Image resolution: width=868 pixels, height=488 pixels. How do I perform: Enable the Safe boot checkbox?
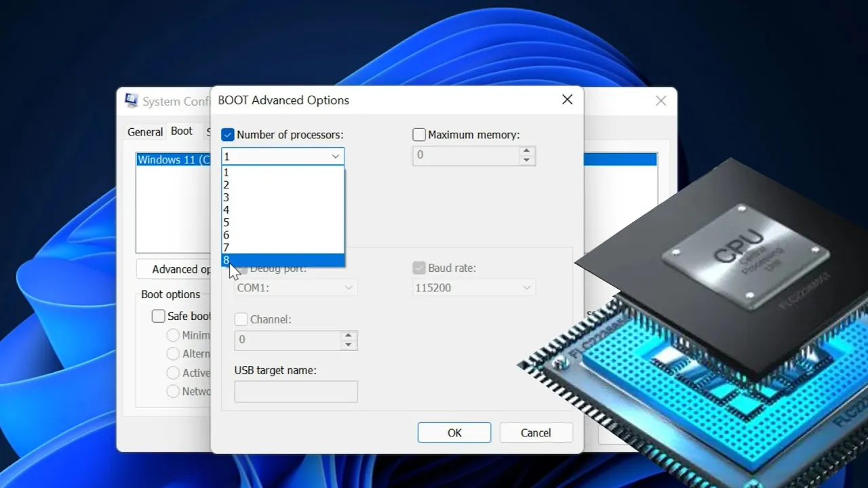pyautogui.click(x=158, y=316)
